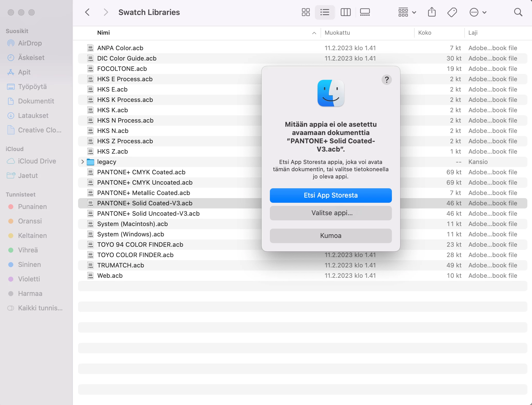
Task: Switch to gallery view
Action: tap(365, 12)
